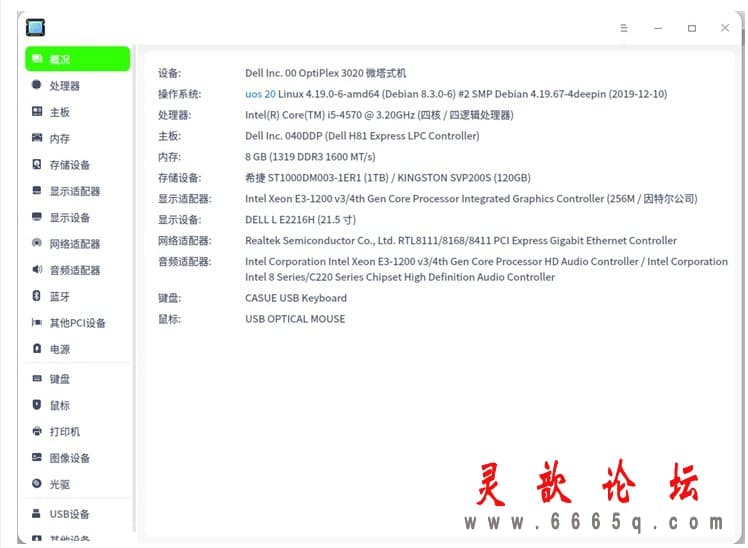The image size is (748, 548).
Task: Maximize the device manager window
Action: (x=691, y=28)
